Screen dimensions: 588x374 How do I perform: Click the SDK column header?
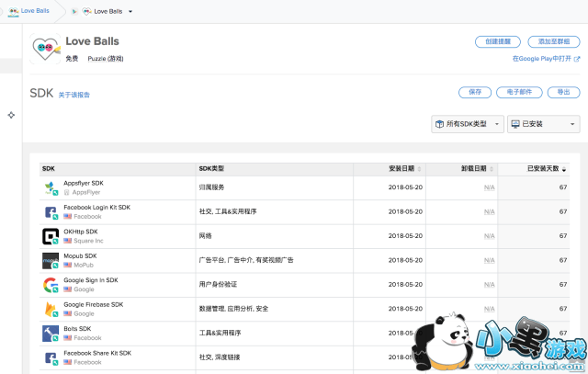[x=49, y=169]
